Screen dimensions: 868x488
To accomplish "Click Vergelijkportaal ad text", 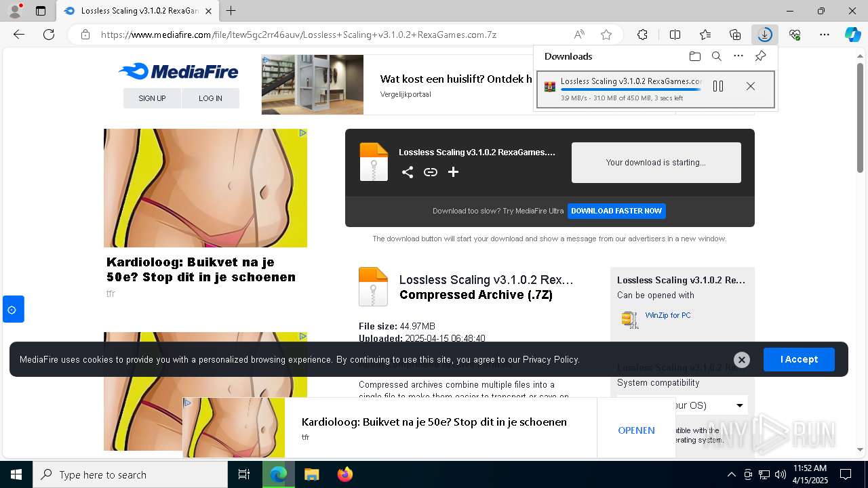I will tap(406, 94).
